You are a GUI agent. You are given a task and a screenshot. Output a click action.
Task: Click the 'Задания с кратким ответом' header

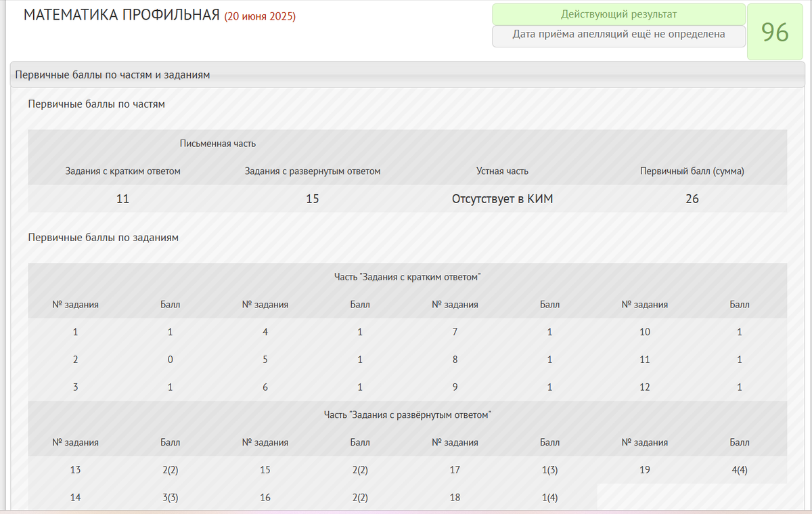coord(123,171)
